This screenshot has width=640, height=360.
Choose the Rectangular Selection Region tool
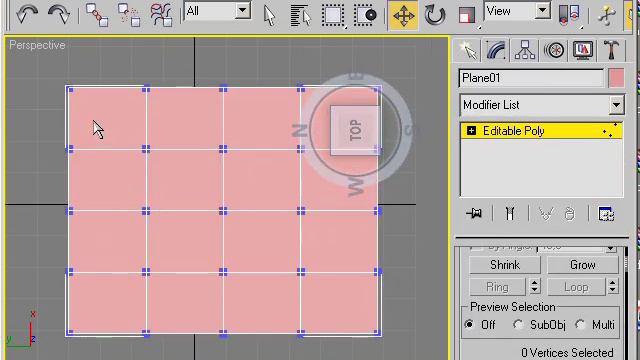pos(333,16)
